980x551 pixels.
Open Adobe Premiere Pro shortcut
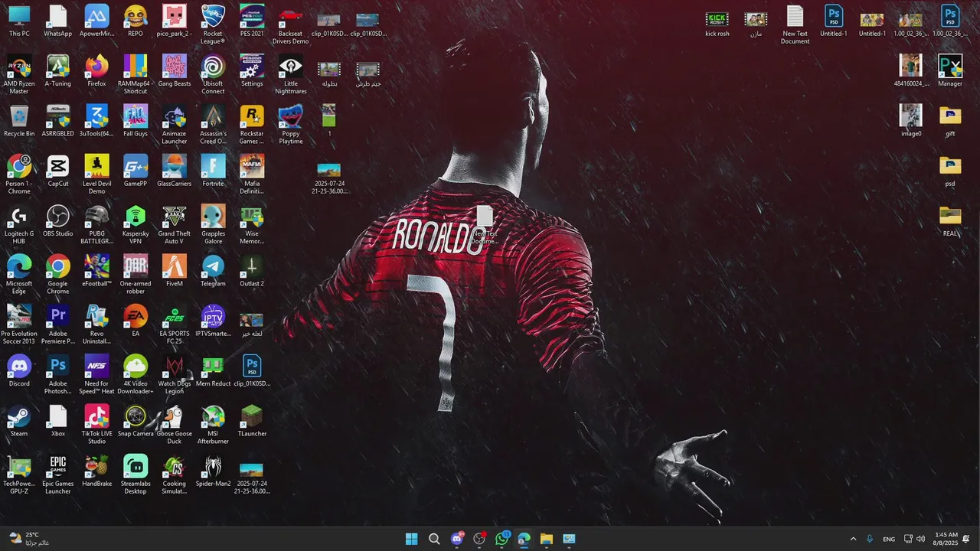click(58, 324)
